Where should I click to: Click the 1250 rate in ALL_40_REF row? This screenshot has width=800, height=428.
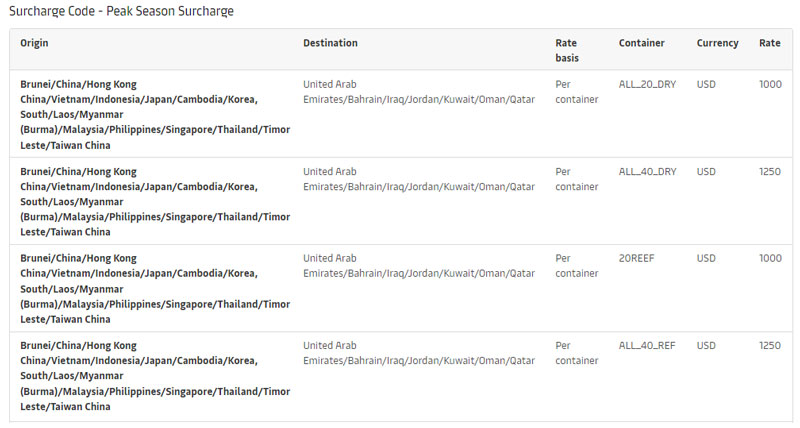coord(770,346)
